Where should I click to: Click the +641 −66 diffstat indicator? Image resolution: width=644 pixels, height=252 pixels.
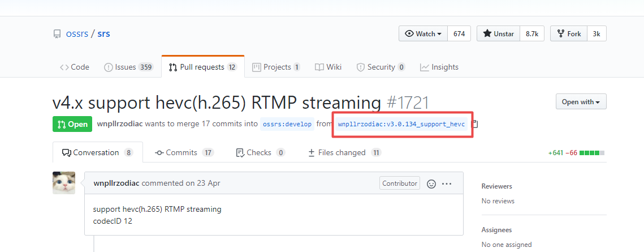[x=576, y=153]
